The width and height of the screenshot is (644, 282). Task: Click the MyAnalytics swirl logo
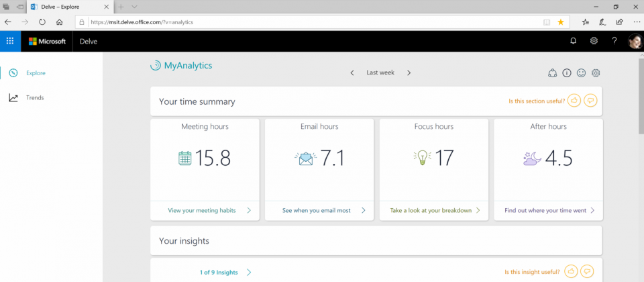[x=155, y=65]
